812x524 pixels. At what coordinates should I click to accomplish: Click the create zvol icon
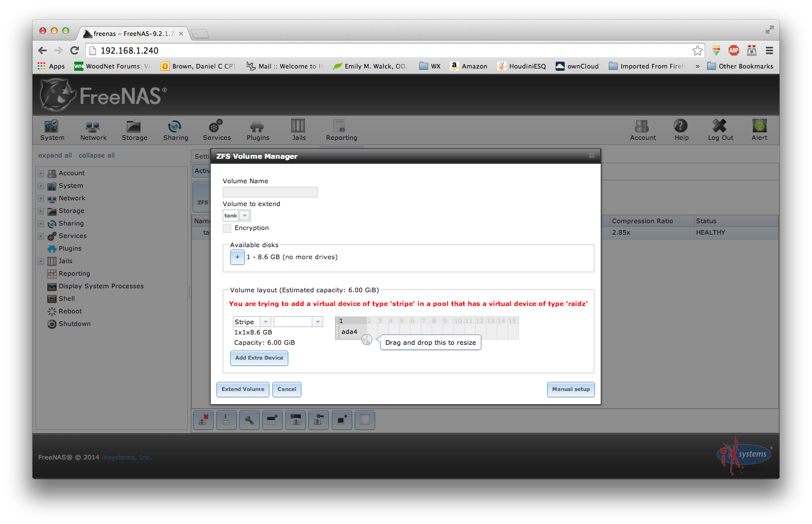[296, 421]
